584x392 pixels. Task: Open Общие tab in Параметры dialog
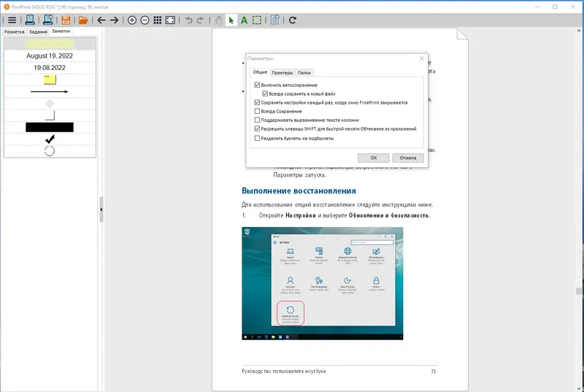pos(260,72)
